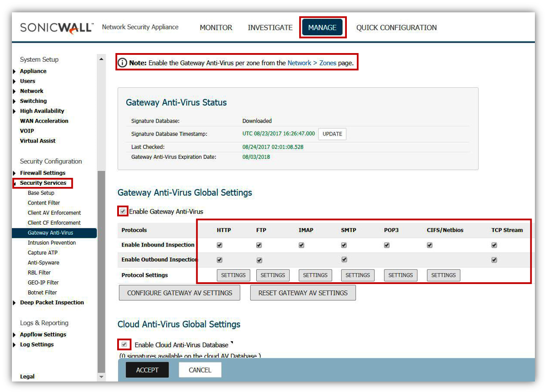
Task: Toggle CIFS/Netbios inbound inspection checkbox
Action: 430,245
